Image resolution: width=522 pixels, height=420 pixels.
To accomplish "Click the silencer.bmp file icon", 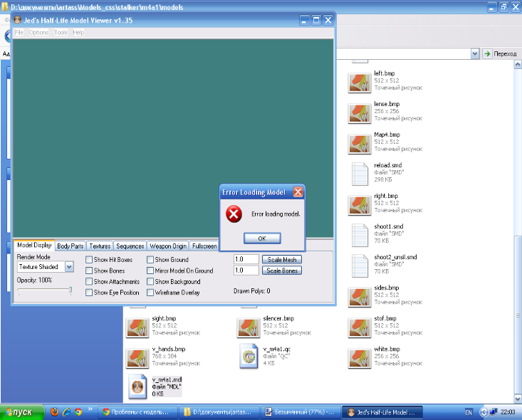I will [x=248, y=327].
